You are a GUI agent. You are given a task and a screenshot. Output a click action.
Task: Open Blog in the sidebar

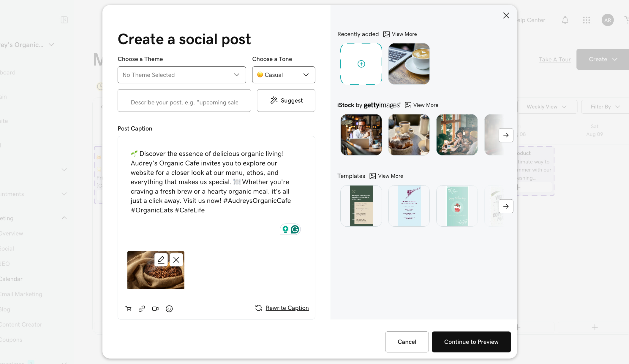[x=5, y=309]
